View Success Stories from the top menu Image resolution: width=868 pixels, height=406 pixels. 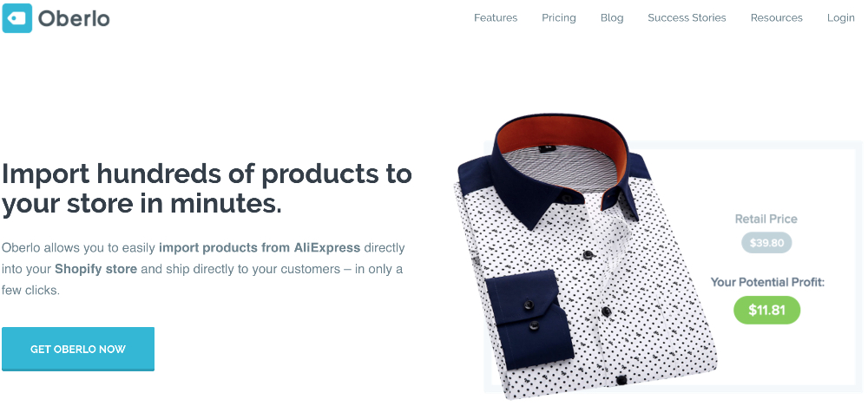[x=687, y=17]
